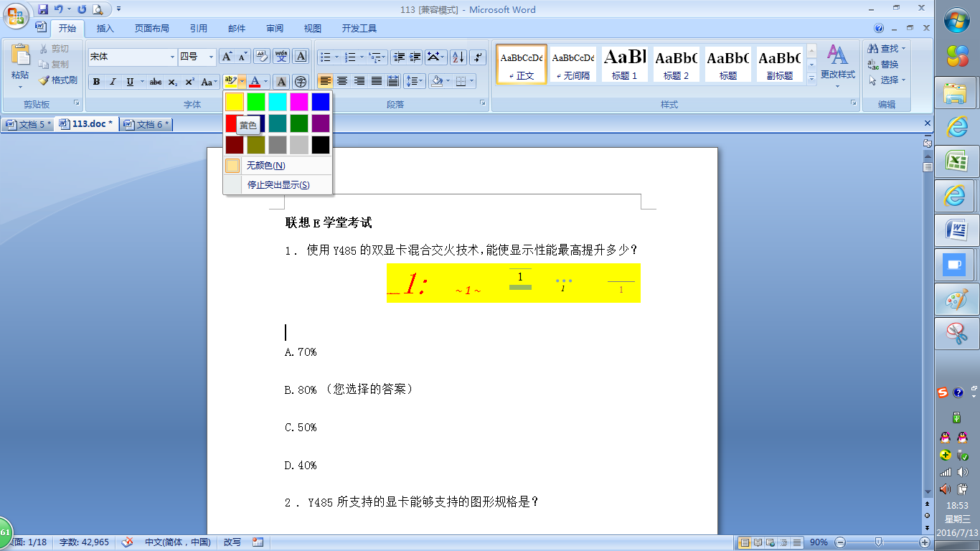This screenshot has height=551, width=980.
Task: Click the strikethrough (abc) icon
Action: click(155, 82)
